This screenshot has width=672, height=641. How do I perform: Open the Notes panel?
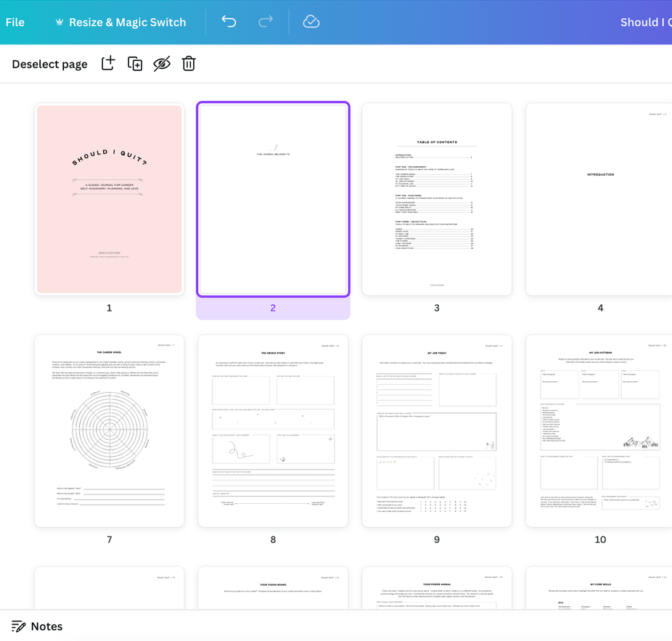[x=46, y=626]
